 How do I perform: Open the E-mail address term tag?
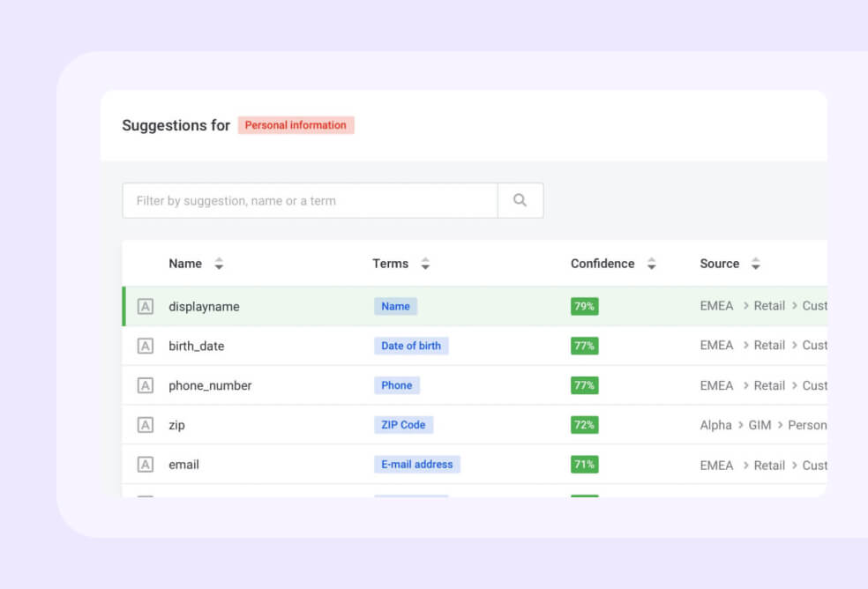[417, 465]
